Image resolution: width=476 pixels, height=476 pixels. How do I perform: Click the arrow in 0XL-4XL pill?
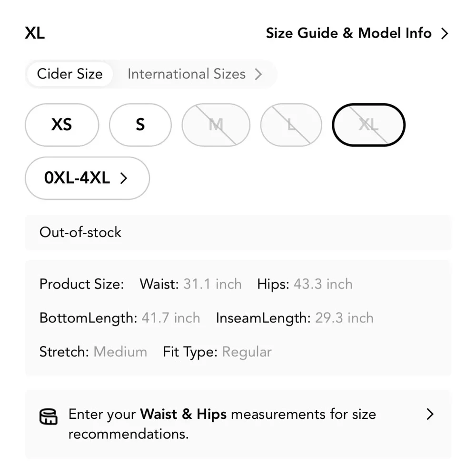[124, 178]
